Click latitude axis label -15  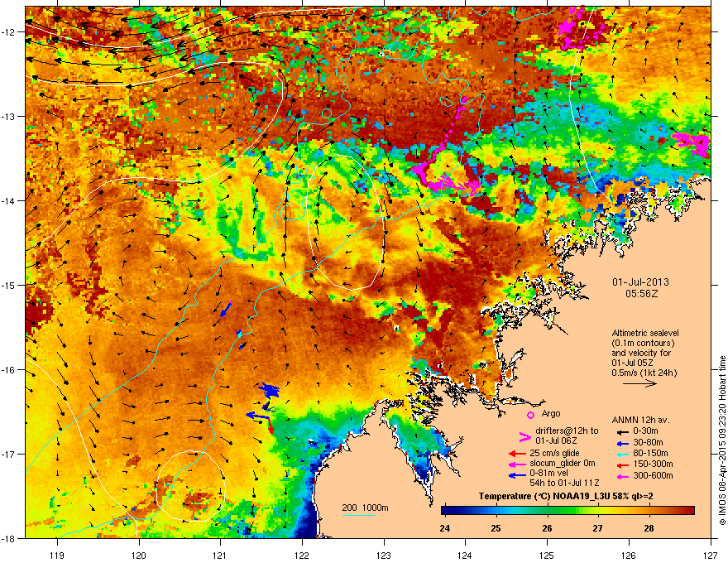tap(8, 285)
